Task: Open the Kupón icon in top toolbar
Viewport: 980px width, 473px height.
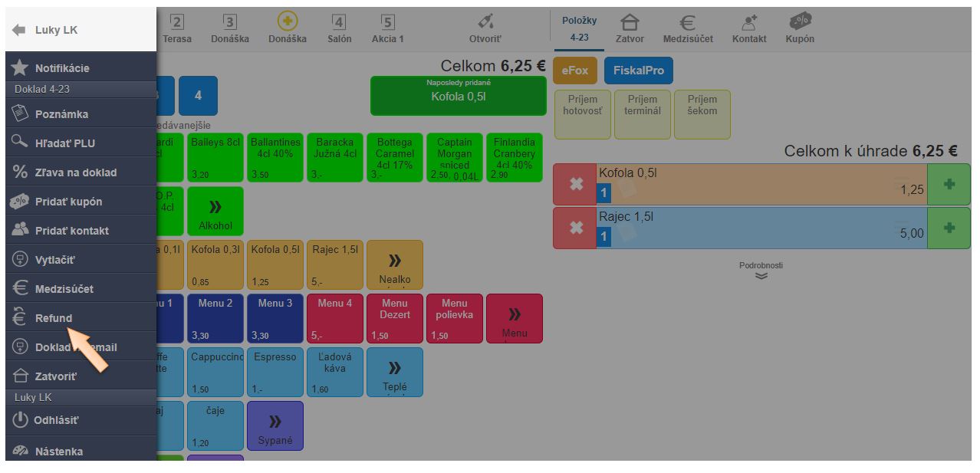Action: tap(800, 29)
